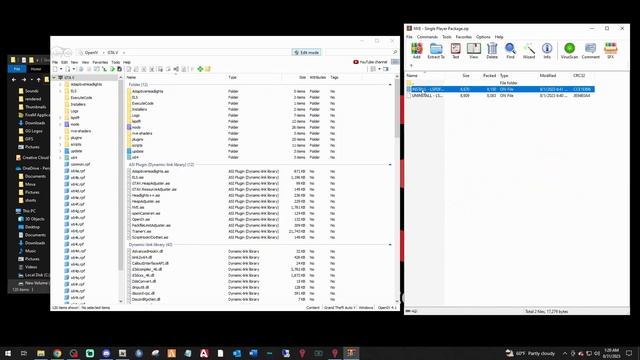Click the search magnifier icon in OpenIV

tap(395, 52)
